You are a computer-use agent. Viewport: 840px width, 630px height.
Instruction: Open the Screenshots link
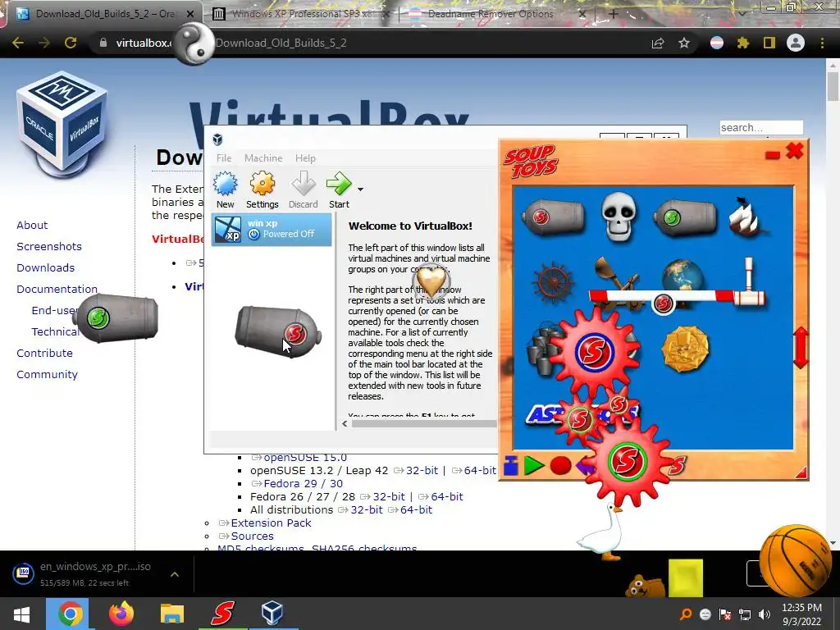(x=49, y=246)
